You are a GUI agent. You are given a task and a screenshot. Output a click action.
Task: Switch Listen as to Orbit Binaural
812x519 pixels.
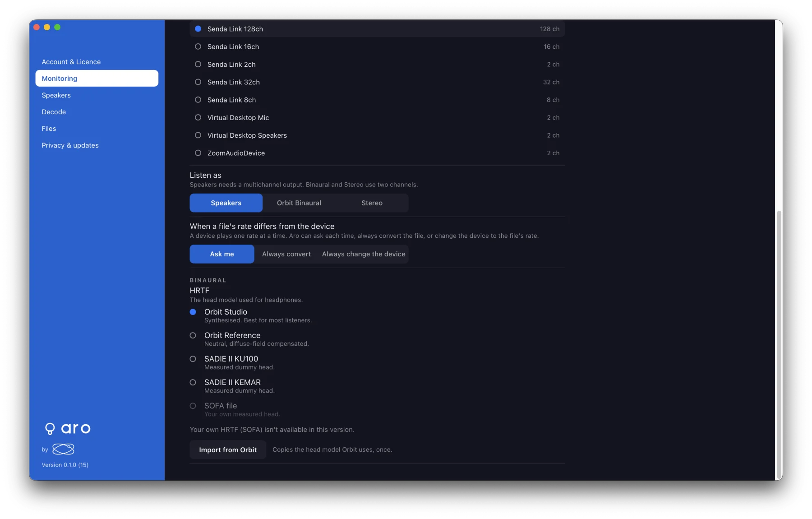[x=299, y=203]
